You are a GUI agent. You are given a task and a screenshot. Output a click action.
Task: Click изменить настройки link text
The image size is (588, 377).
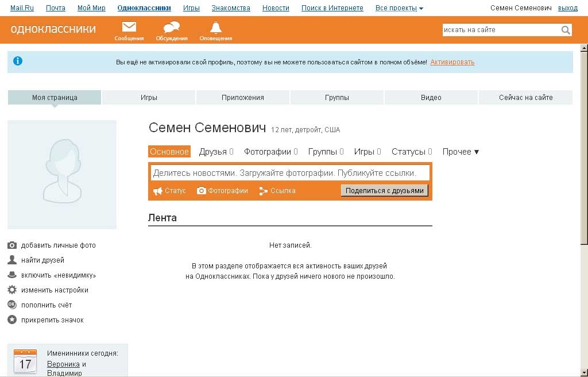tap(55, 290)
